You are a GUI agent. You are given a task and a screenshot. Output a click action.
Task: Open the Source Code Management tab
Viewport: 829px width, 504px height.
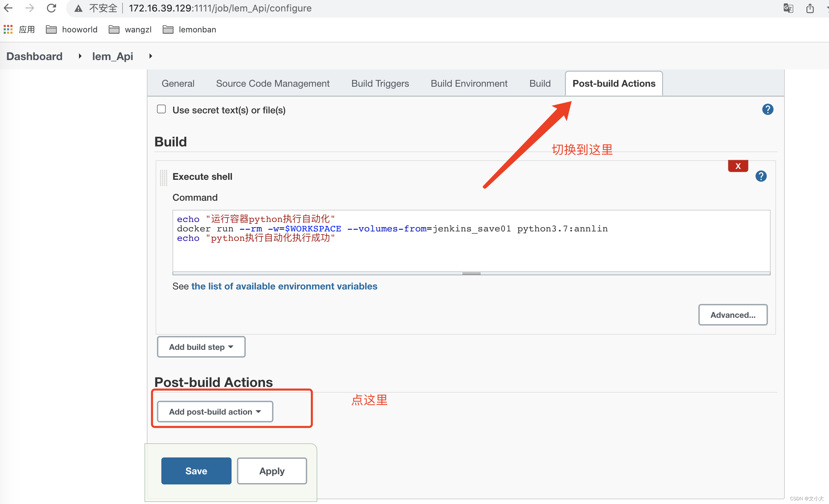click(x=273, y=83)
